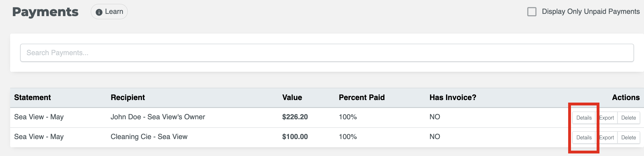The height and width of the screenshot is (156, 644).
Task: Click the info icon in Learn button
Action: [99, 12]
